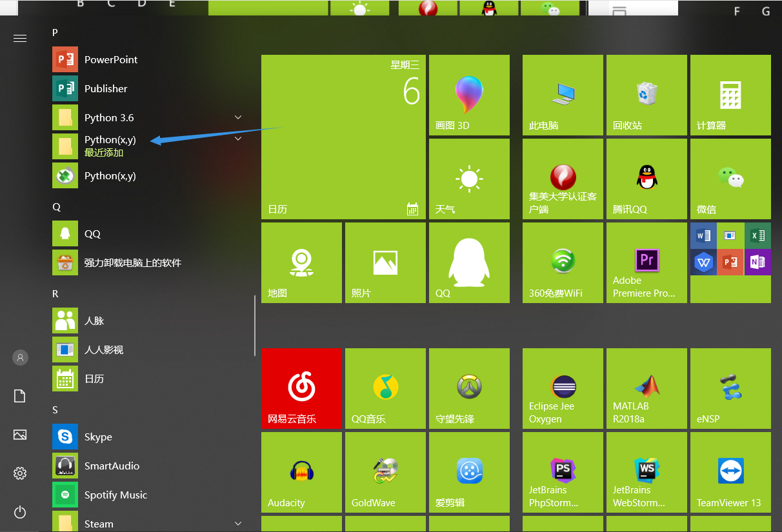Click the letter R section header
The height and width of the screenshot is (532, 782).
click(55, 294)
